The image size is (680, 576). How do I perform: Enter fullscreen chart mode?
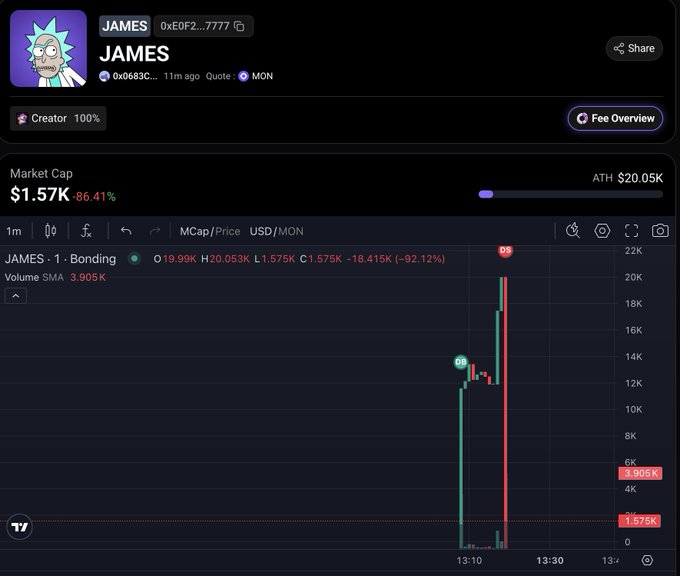pyautogui.click(x=631, y=231)
